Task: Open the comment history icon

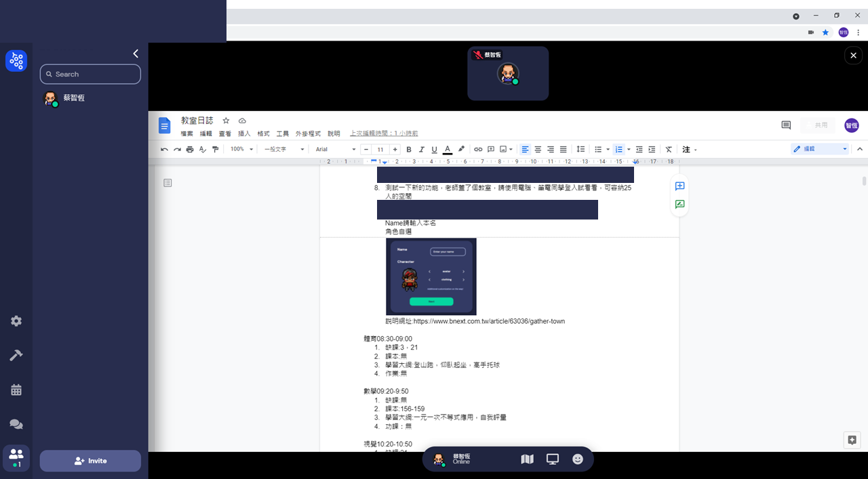Action: (786, 125)
